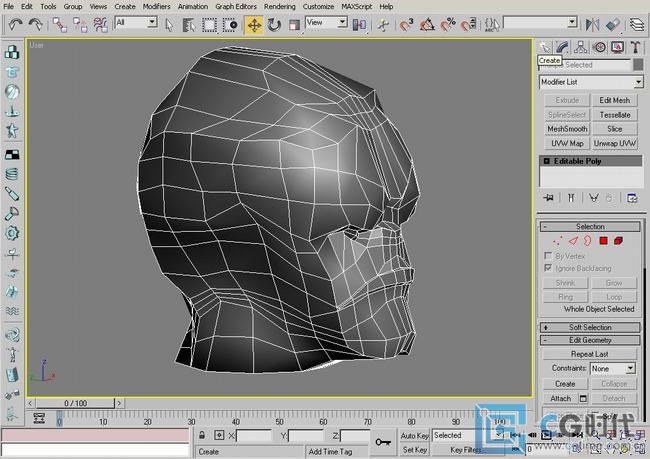The height and width of the screenshot is (459, 650).
Task: Click the Bind to Space Warp icon
Action: click(100, 25)
